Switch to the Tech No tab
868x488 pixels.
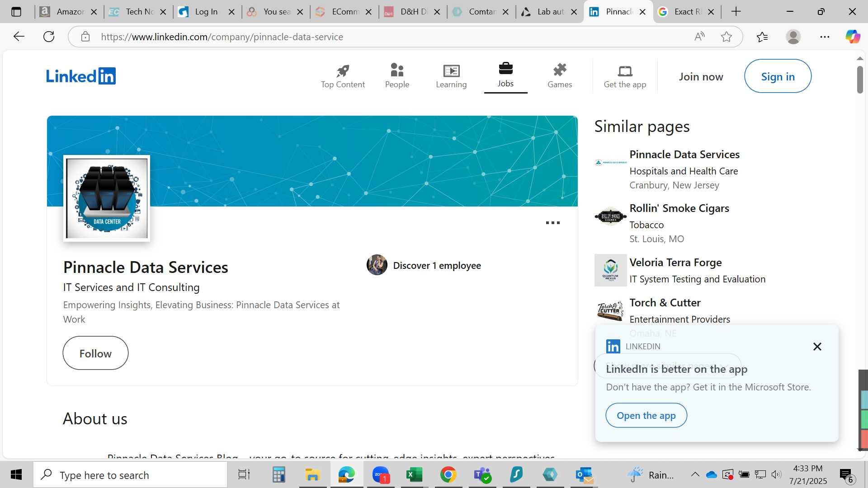pos(138,12)
